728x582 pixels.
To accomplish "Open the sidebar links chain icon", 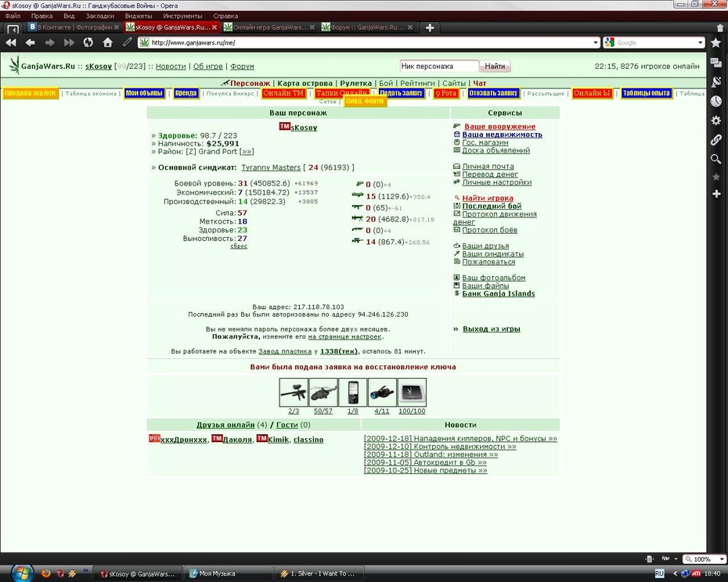I will coord(716,139).
